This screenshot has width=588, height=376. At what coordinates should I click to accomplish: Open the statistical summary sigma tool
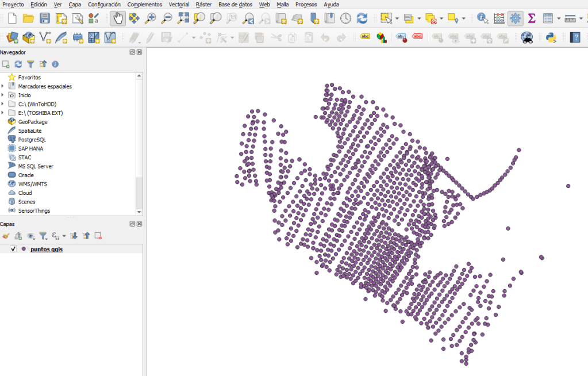(532, 18)
